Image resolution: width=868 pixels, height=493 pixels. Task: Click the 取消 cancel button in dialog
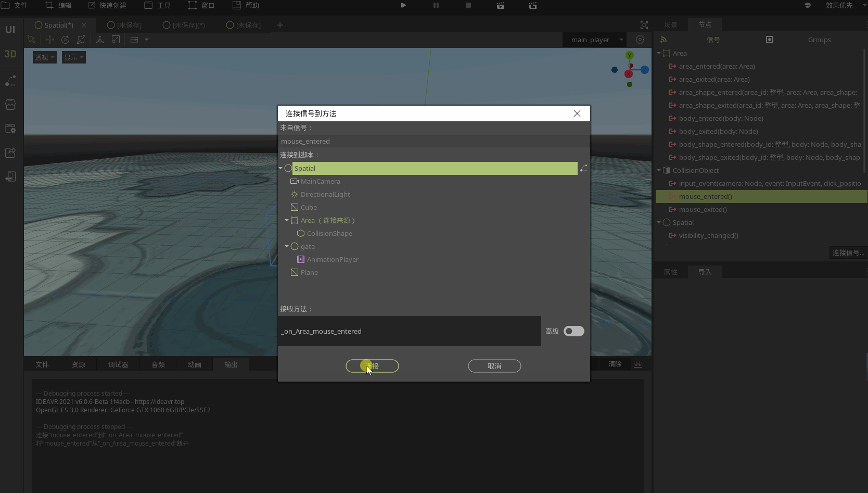(494, 366)
